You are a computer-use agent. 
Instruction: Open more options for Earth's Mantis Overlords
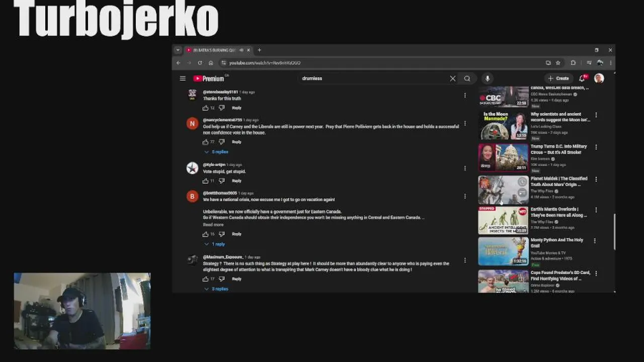[596, 210]
